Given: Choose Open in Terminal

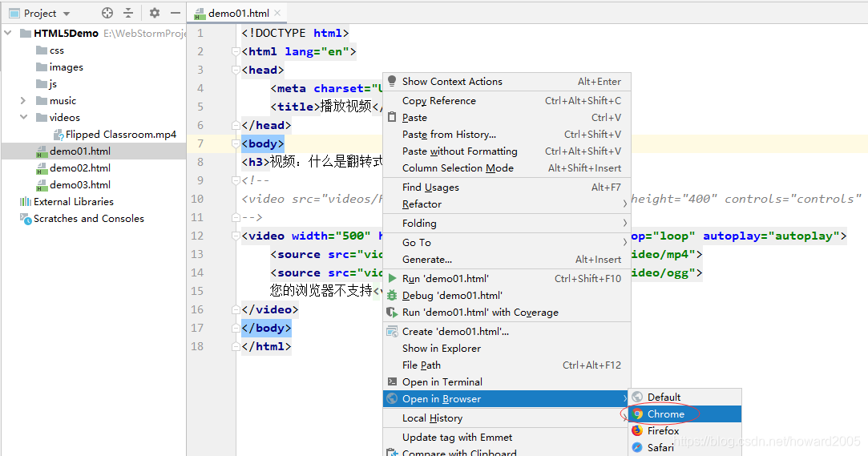Looking at the screenshot, I should pyautogui.click(x=507, y=381).
